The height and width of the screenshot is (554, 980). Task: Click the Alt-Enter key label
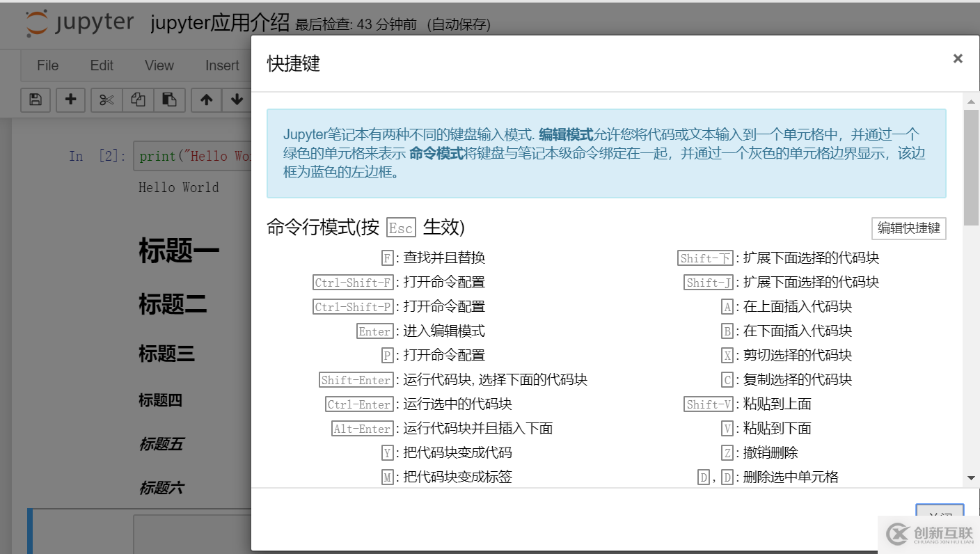363,429
